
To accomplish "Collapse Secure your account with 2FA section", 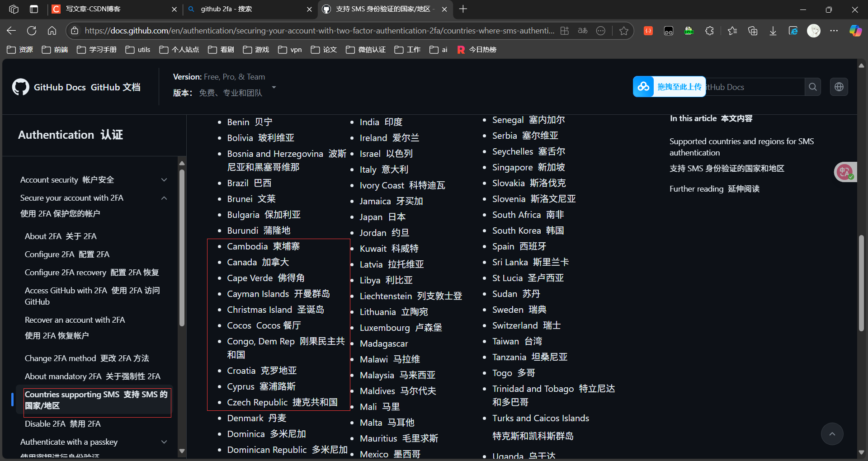I will click(164, 198).
